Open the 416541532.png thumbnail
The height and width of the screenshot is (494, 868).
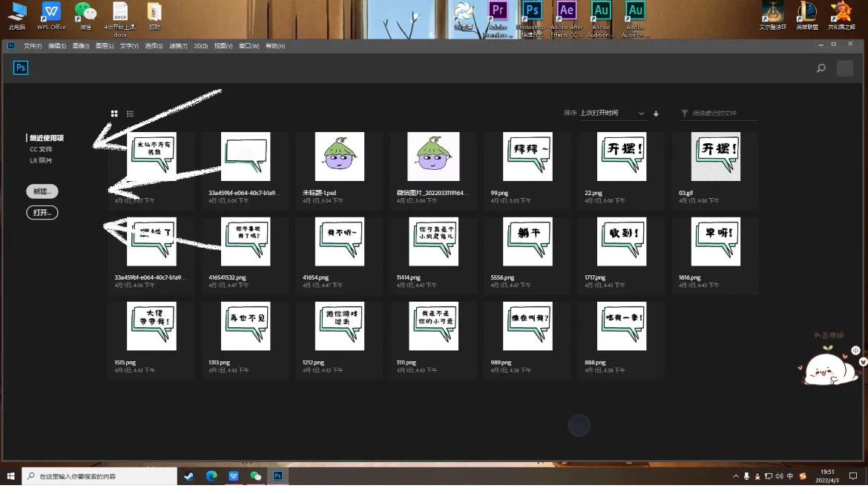[x=246, y=242]
